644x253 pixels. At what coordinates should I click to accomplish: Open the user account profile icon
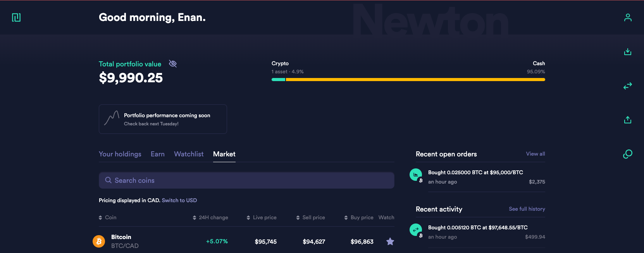[628, 17]
